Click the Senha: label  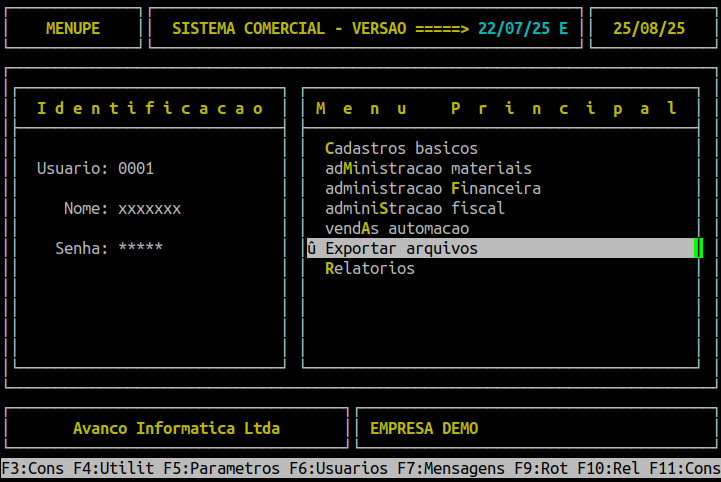pyautogui.click(x=82, y=248)
